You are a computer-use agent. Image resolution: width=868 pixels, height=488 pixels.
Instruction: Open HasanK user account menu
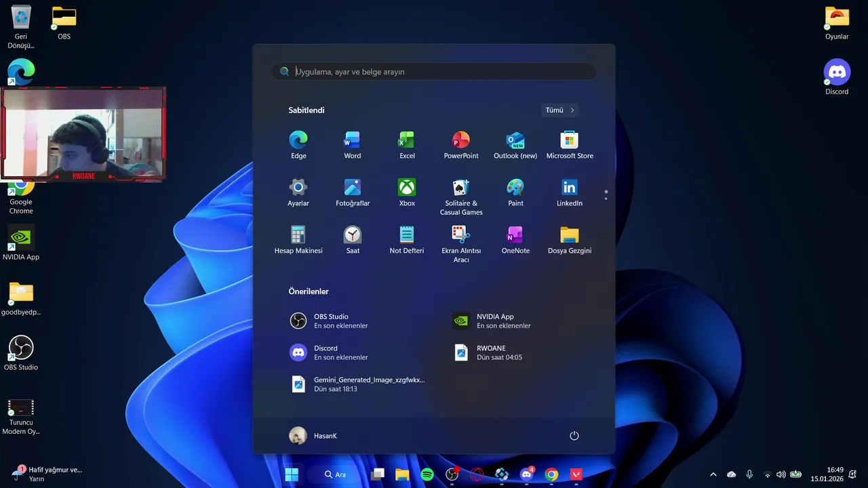click(x=313, y=436)
